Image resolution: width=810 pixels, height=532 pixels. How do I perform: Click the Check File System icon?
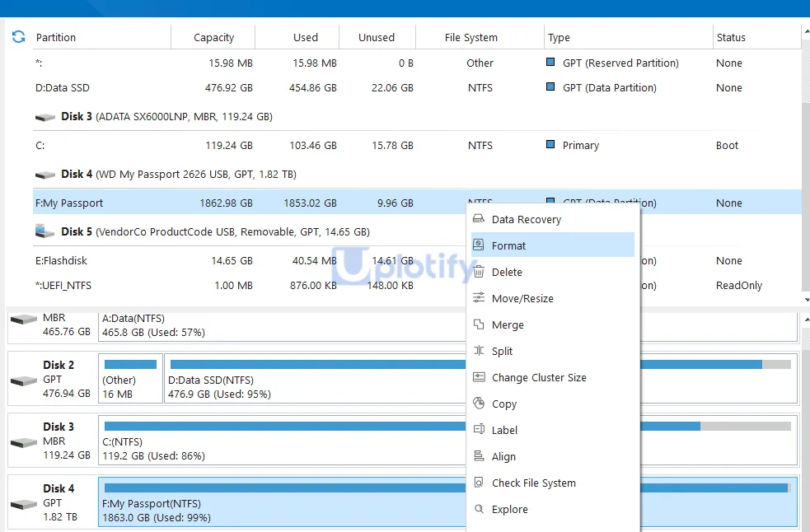[479, 483]
